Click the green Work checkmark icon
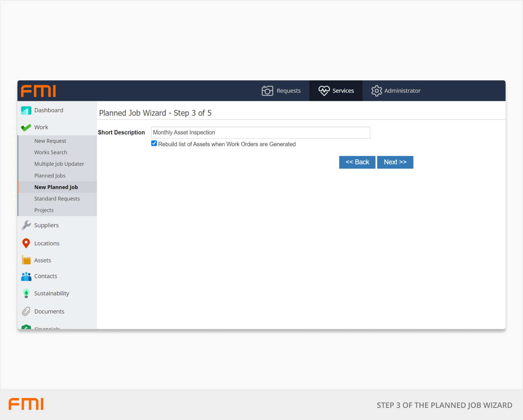 tap(26, 128)
